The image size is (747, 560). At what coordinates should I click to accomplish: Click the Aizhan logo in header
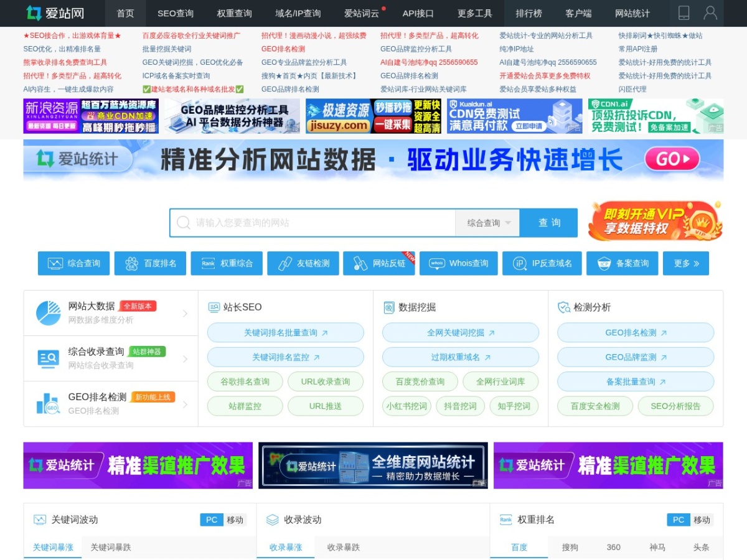[55, 13]
